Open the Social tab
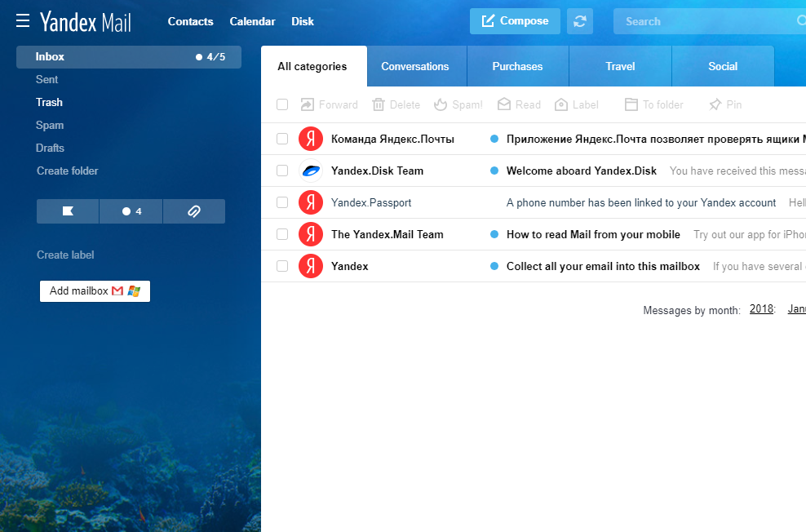The image size is (806, 532). coord(724,66)
